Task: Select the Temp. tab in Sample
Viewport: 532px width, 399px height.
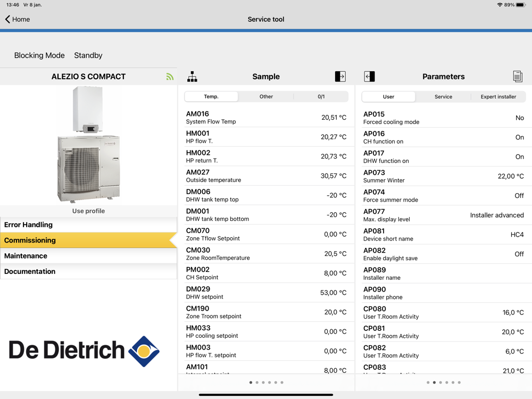Action: [x=211, y=97]
